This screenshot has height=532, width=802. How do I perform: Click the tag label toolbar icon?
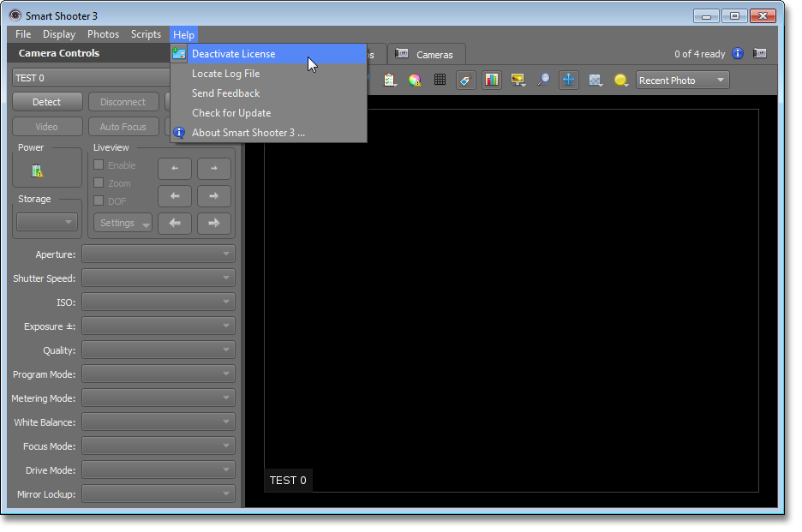(465, 80)
